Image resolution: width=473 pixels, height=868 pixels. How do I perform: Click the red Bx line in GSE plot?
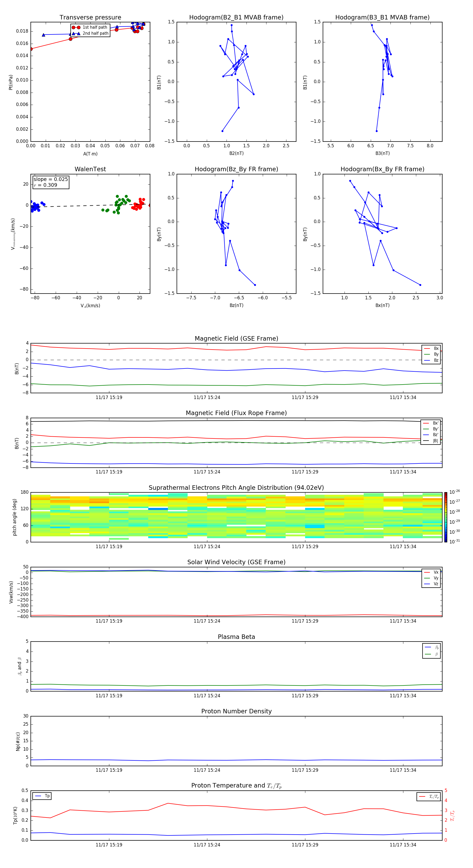click(236, 349)
